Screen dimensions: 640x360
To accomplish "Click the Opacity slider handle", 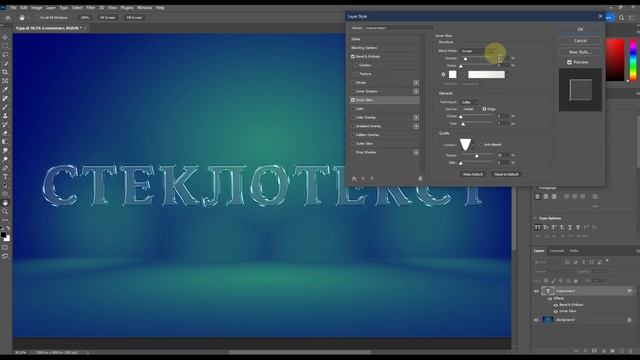I will [x=465, y=59].
